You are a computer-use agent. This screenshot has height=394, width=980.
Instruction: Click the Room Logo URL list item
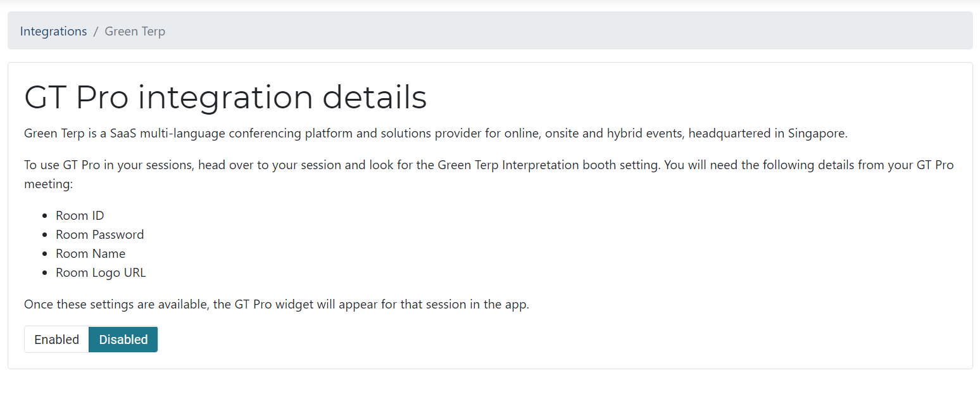coord(101,272)
